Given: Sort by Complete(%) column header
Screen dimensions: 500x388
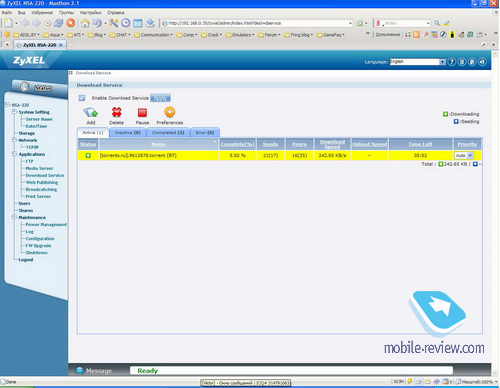Looking at the screenshot, I should click(x=237, y=144).
